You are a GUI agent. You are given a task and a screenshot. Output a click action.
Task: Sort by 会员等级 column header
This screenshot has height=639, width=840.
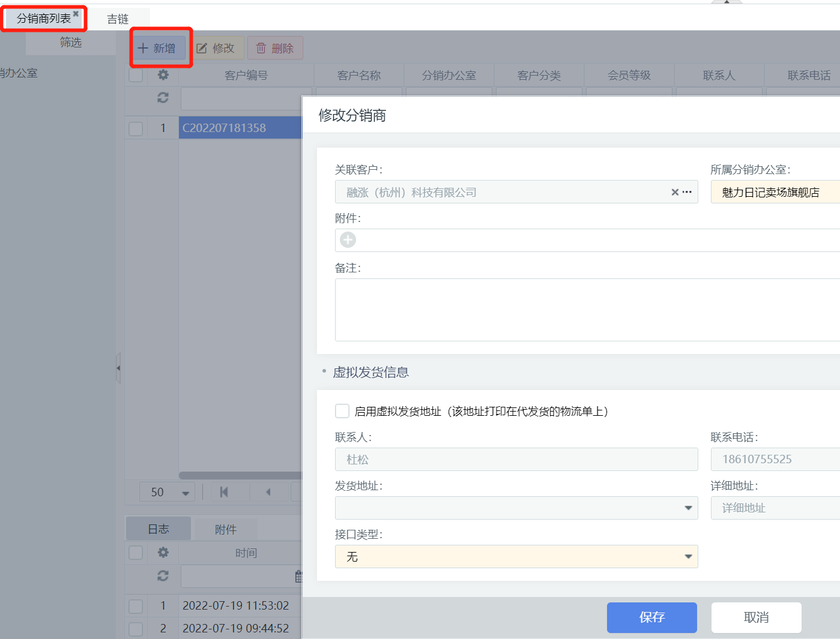[629, 76]
